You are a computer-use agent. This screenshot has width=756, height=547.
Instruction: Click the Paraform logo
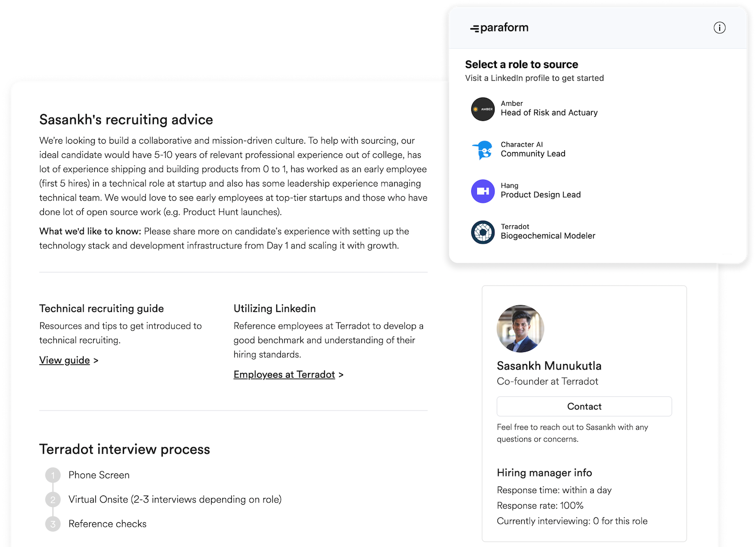499,28
